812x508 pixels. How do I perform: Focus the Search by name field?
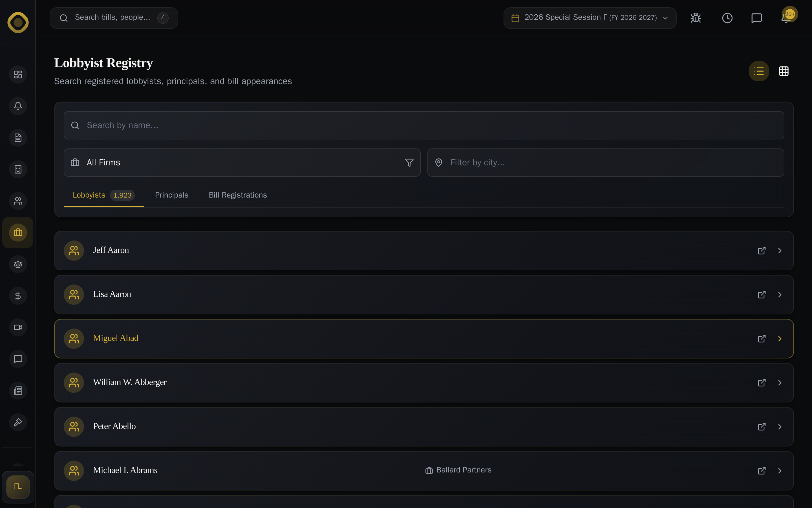pos(424,125)
